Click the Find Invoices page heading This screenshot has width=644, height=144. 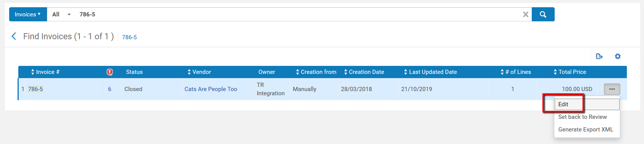68,37
